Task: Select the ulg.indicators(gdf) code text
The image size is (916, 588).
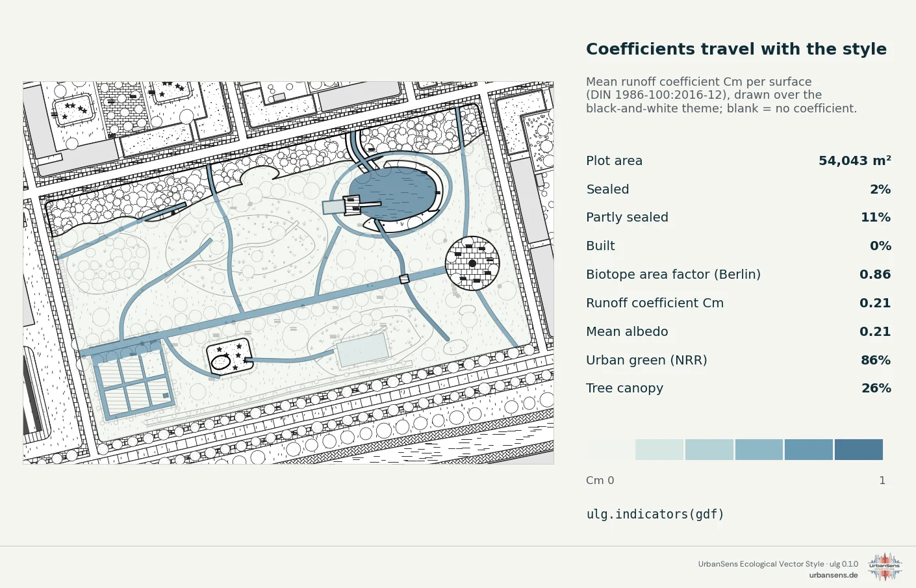Action: pos(655,515)
